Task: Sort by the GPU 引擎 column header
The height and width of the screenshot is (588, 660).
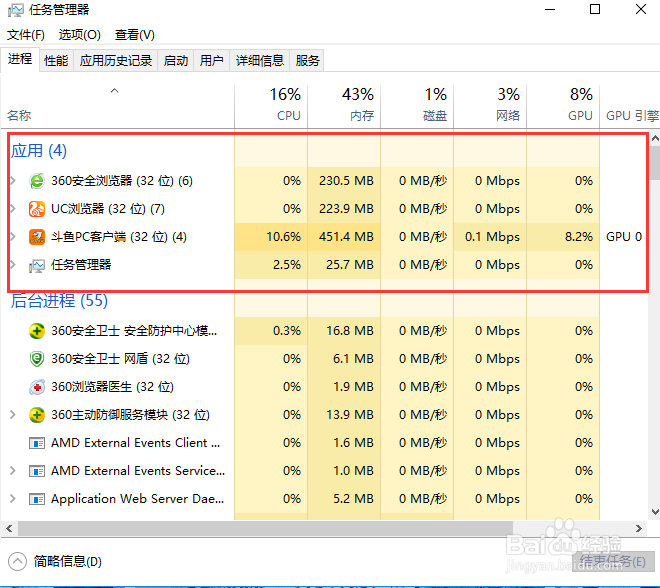Action: tap(630, 105)
